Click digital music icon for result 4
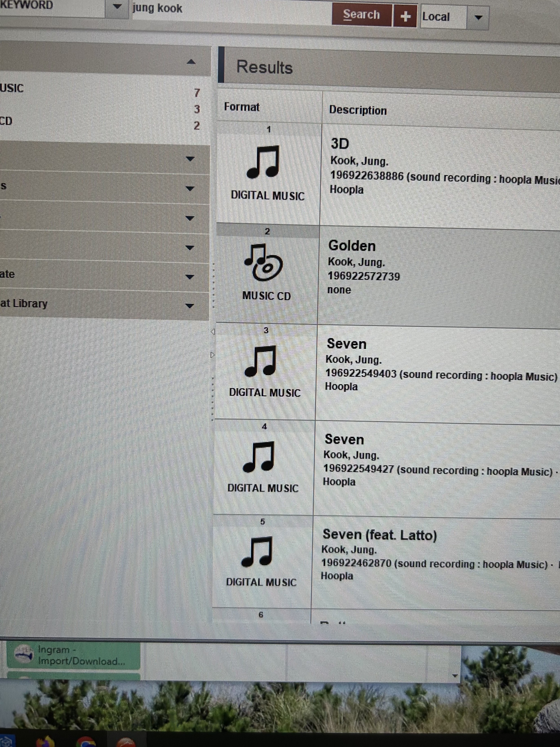The height and width of the screenshot is (747, 560). click(259, 456)
